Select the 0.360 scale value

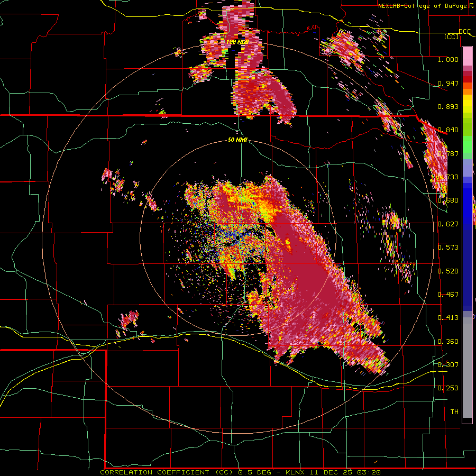pos(448,342)
